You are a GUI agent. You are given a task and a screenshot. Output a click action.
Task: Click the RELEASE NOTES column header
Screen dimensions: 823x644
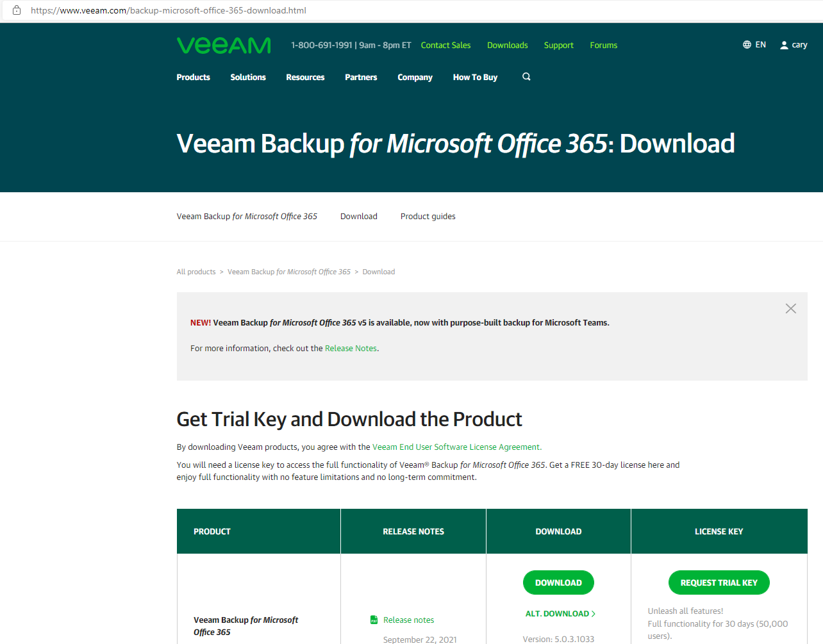(x=413, y=532)
